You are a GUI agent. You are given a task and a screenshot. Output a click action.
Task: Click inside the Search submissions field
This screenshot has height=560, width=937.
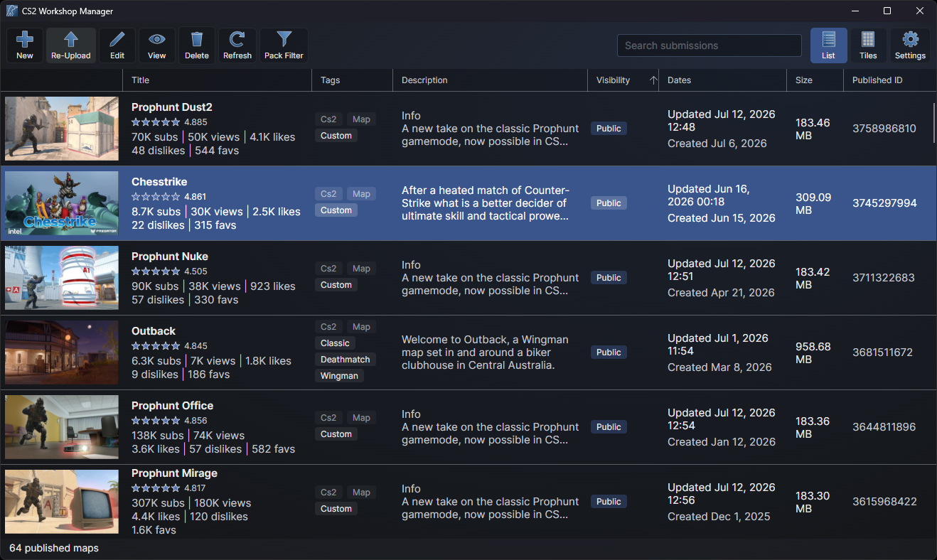(x=710, y=45)
